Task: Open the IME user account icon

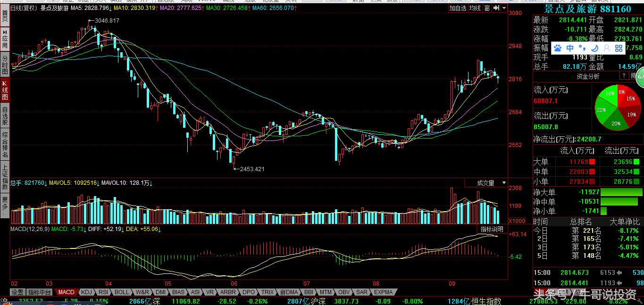Action: (x=607, y=48)
